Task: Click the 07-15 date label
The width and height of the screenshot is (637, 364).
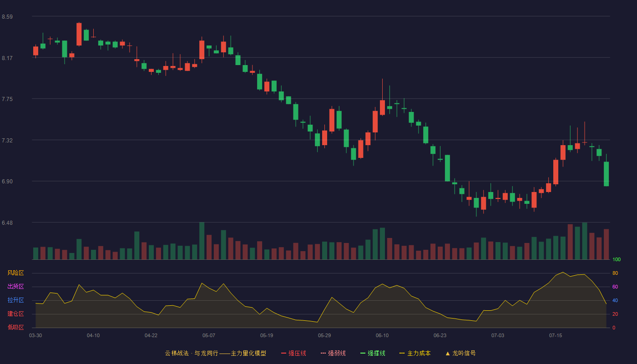Action: coord(556,335)
